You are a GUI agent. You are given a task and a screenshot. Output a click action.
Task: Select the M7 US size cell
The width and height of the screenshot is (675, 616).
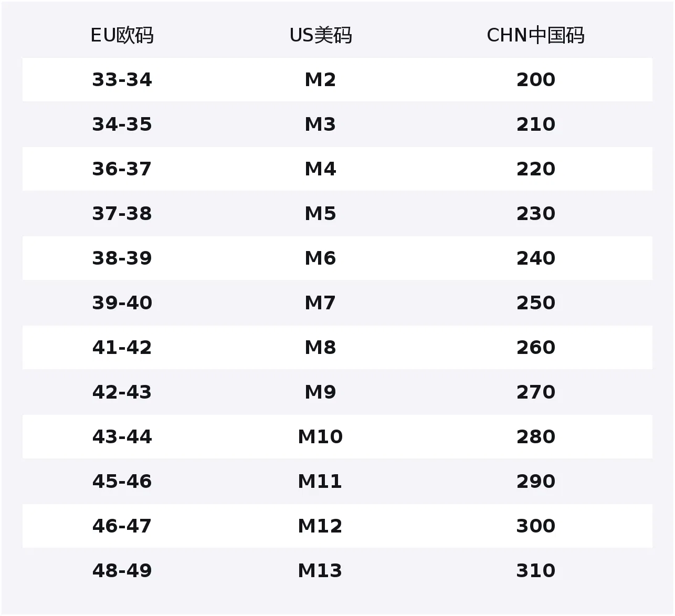[320, 303]
